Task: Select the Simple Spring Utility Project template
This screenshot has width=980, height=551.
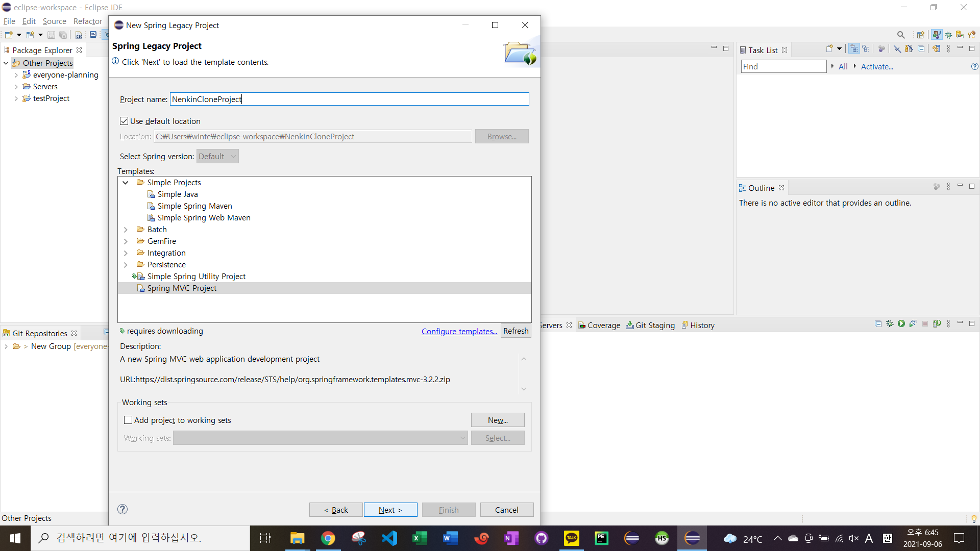Action: (196, 277)
